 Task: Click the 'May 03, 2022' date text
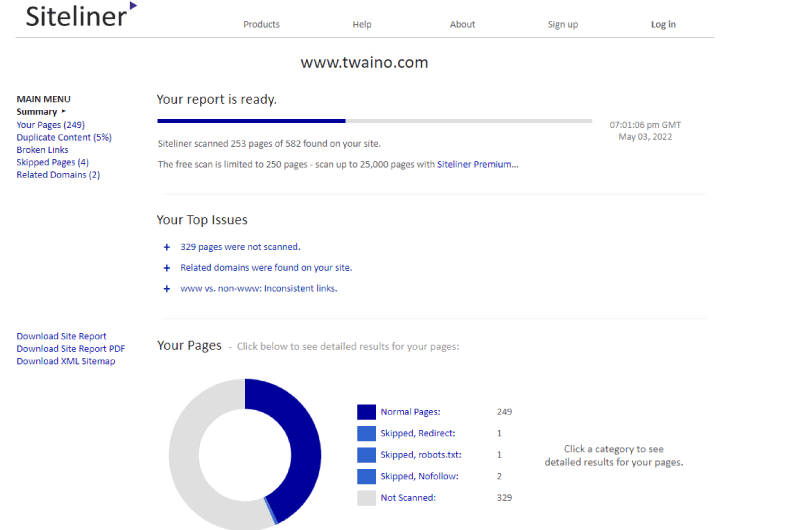click(645, 137)
